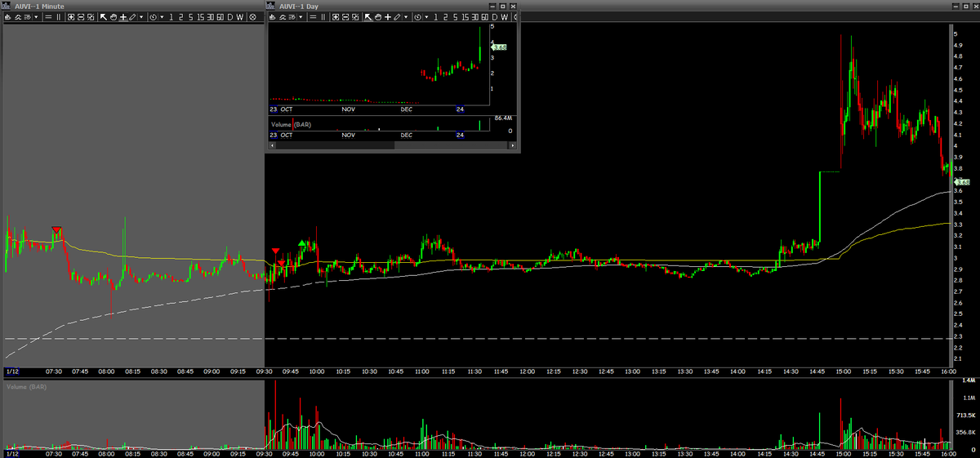Viewport: 980px width, 458px height.
Task: Expand settings dropdown arrow in 1 Day toolbar
Action: (301, 17)
